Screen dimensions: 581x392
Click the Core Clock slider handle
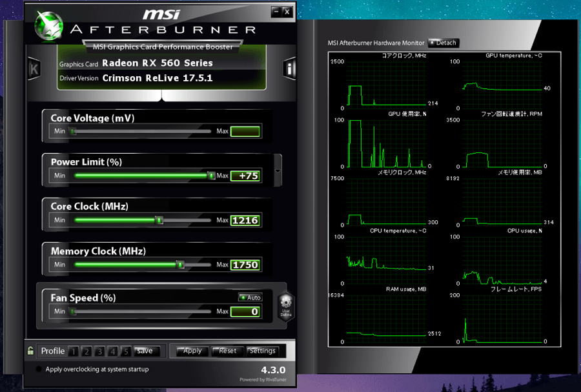159,220
